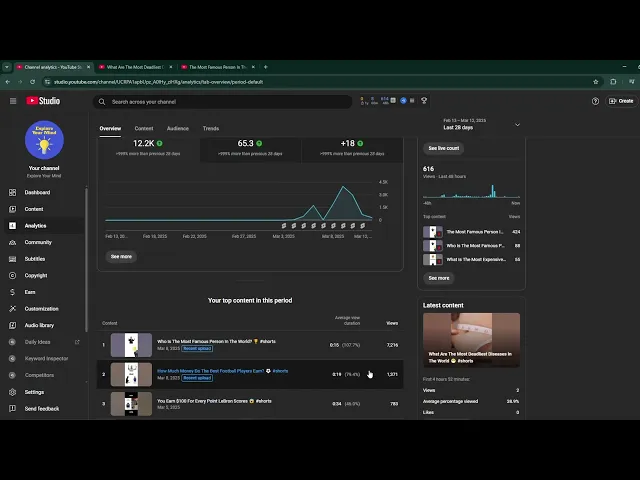Close the Channel analytics browser tab
This screenshot has width=640, height=480.
[x=89, y=67]
